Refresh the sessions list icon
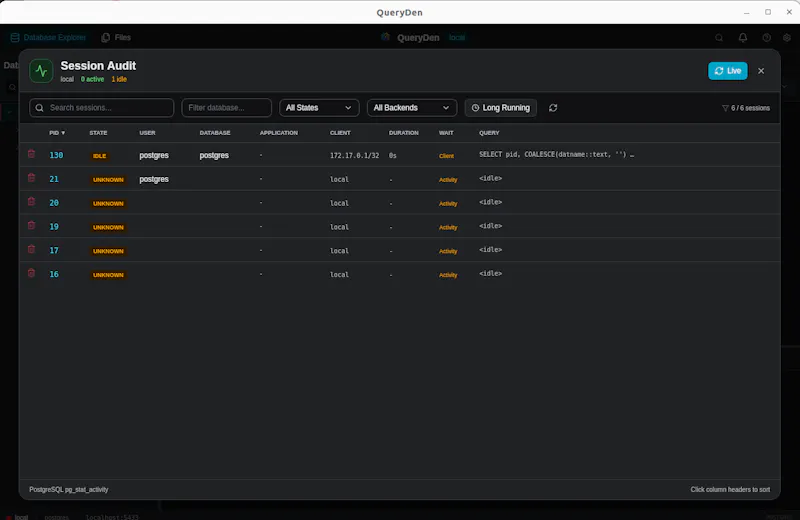This screenshot has width=800, height=520. tap(553, 108)
